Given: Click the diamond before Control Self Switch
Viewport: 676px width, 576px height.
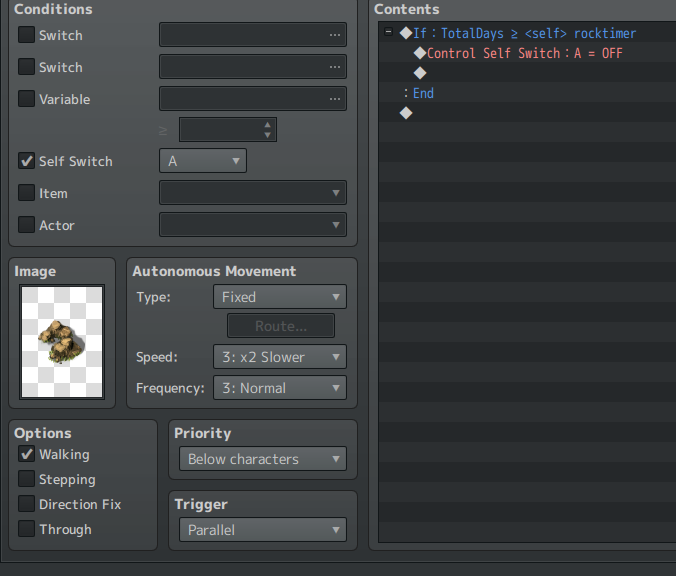Looking at the screenshot, I should click(420, 53).
